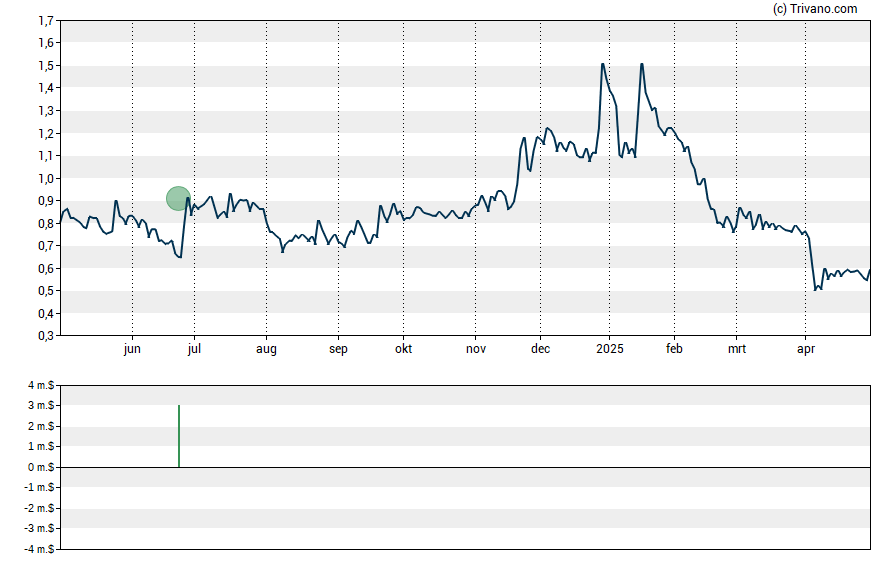Click the '1,5' price axis label
Image resolution: width=888 pixels, height=565 pixels.
pyautogui.click(x=46, y=66)
